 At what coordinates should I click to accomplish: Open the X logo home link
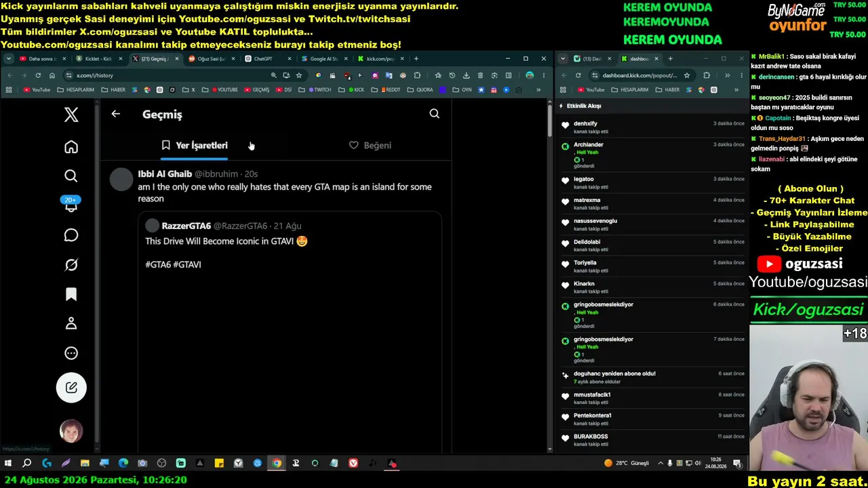[71, 115]
